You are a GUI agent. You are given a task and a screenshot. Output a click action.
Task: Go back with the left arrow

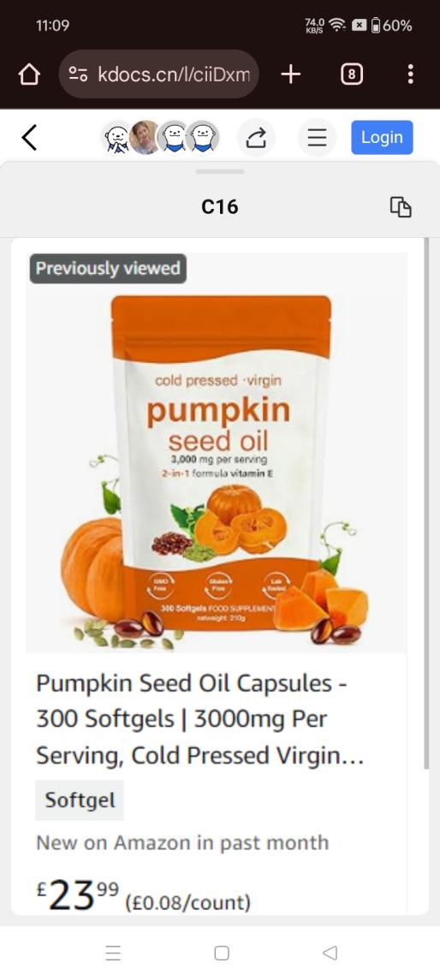coord(29,138)
